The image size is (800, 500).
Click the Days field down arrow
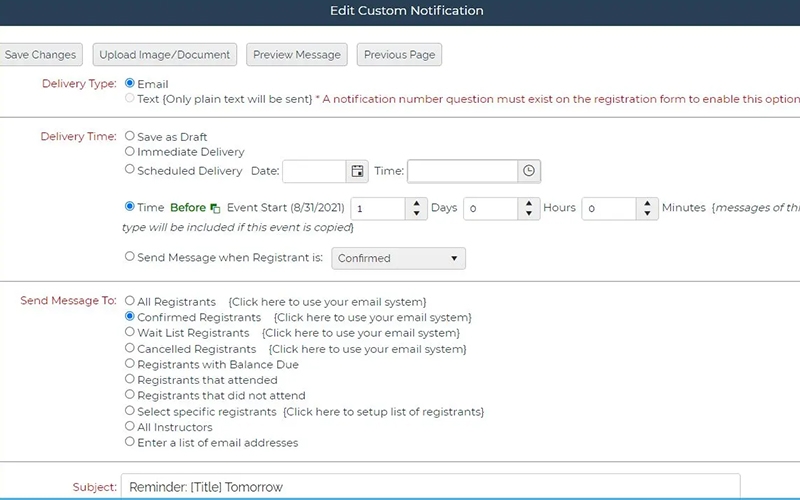[x=417, y=214]
